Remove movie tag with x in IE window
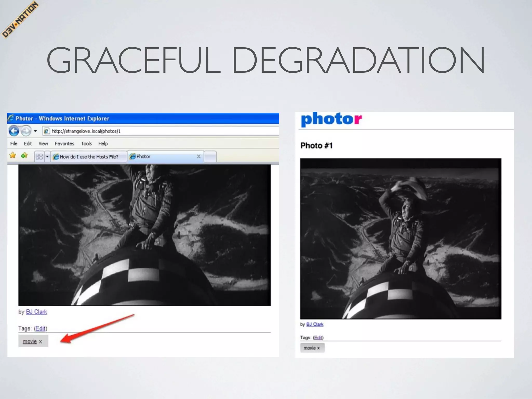Screen dimensions: 532x399 pos(41,342)
